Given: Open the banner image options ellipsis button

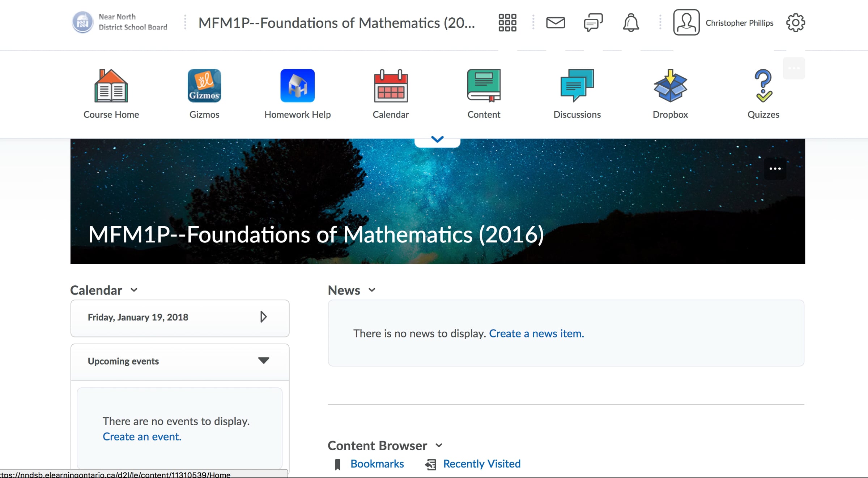Looking at the screenshot, I should tap(775, 169).
